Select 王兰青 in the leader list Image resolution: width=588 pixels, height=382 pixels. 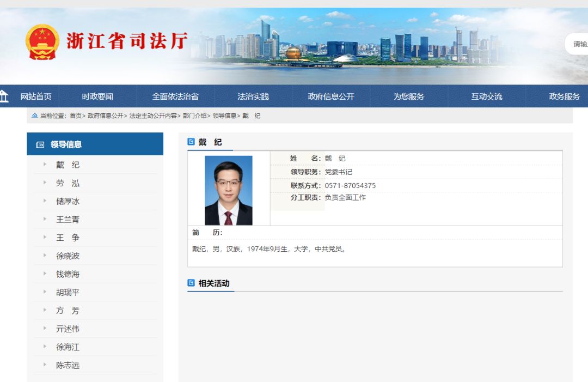pos(68,220)
